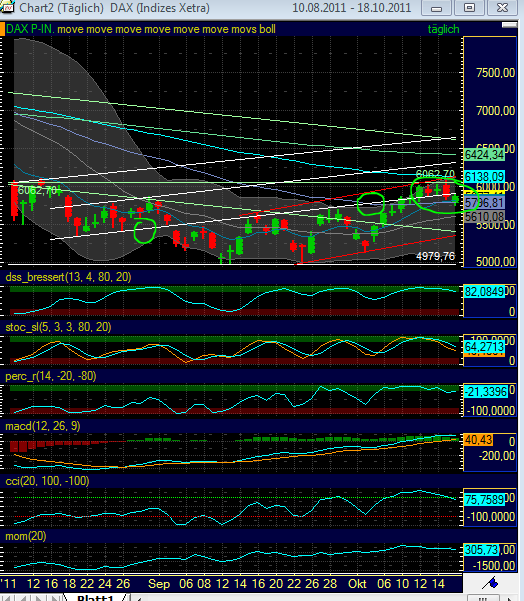
Task: Select the cci(20, 100, -100) indicator label
Action: tap(47, 481)
